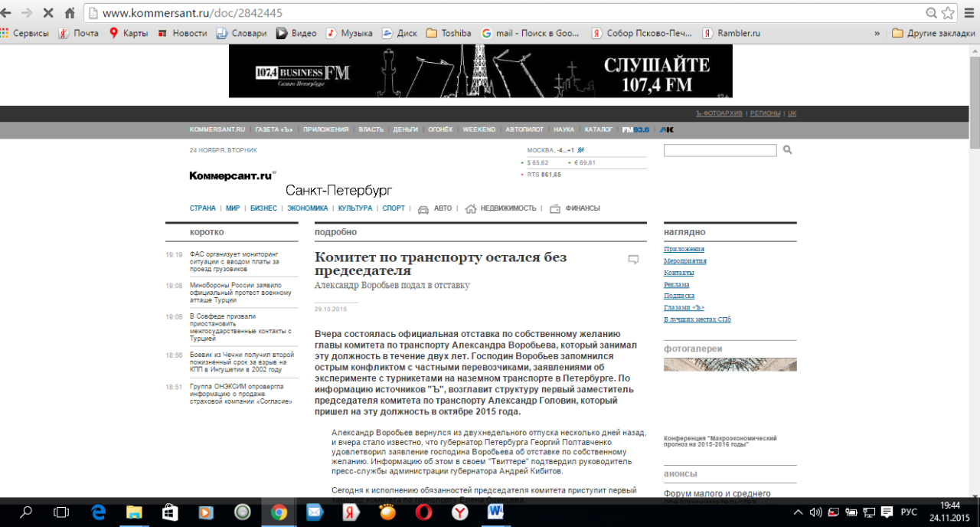
Task: Open Авто section car icon
Action: pos(423,208)
